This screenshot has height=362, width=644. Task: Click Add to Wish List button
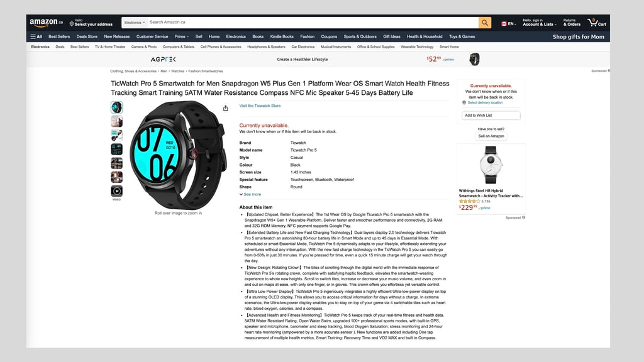pos(491,116)
